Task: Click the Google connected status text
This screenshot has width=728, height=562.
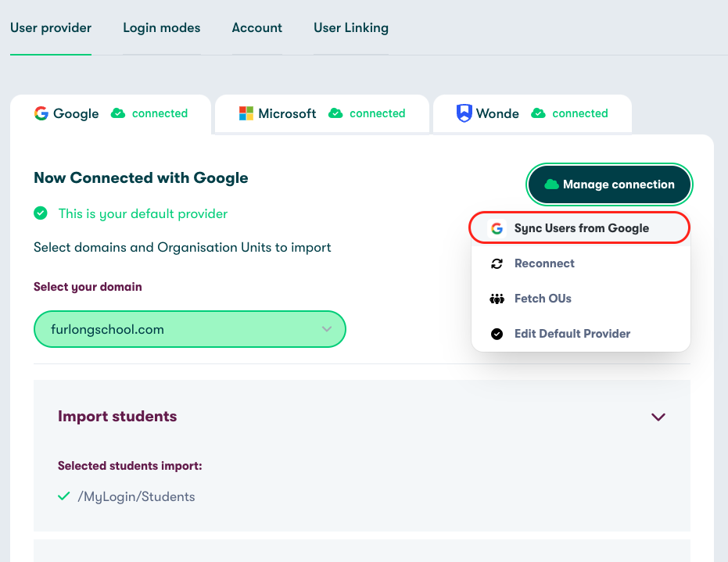Action: (160, 113)
